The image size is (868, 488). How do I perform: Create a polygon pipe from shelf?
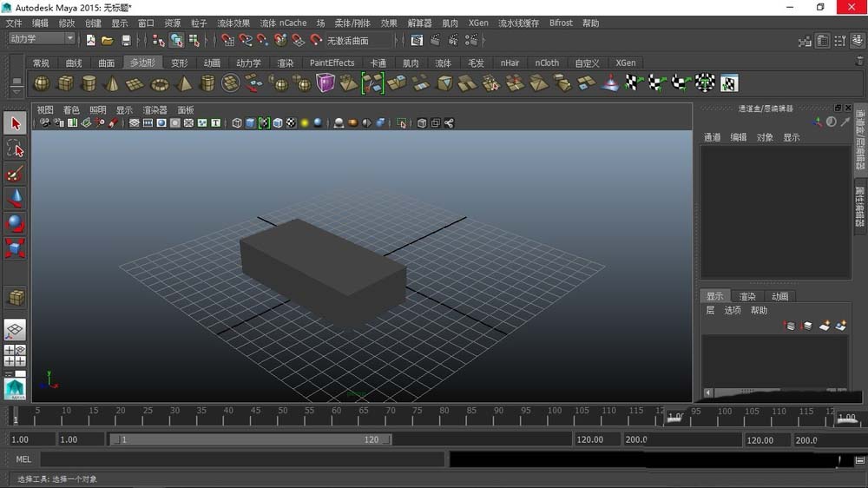tap(207, 83)
